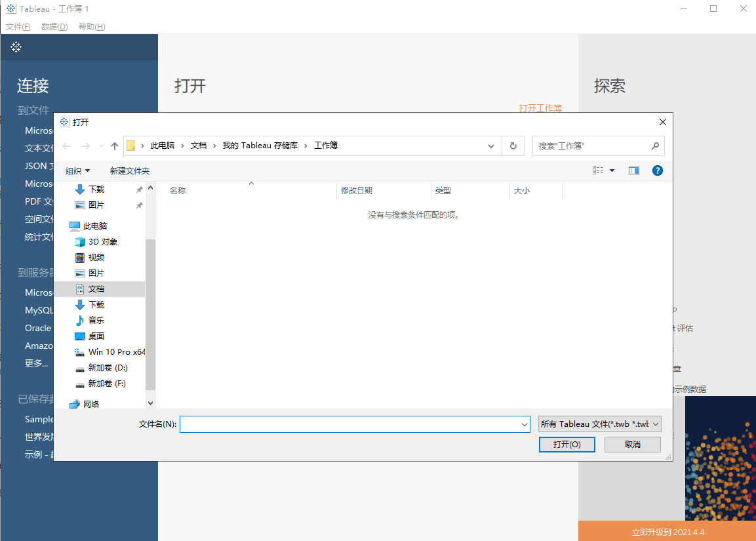Go back using the dialog back arrow
The width and height of the screenshot is (756, 541).
coord(66,146)
